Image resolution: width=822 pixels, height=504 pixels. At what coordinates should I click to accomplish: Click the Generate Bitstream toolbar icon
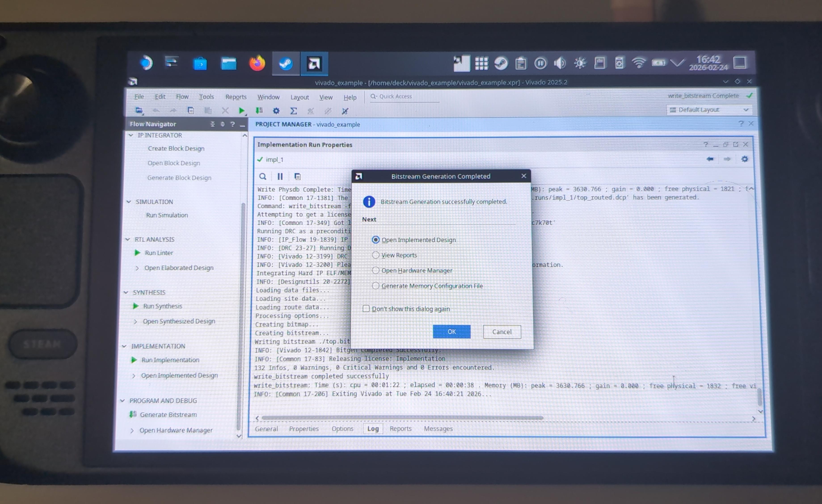[259, 111]
